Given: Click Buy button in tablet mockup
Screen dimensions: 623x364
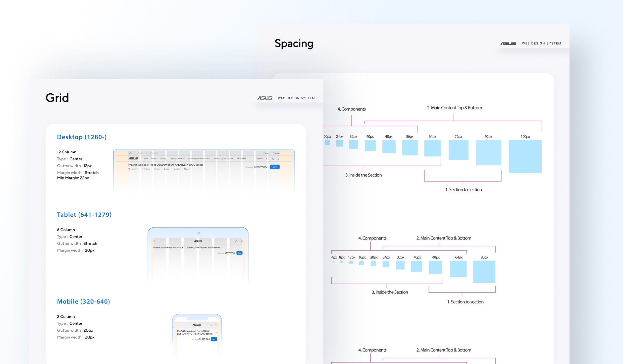Looking at the screenshot, I should point(239,253).
